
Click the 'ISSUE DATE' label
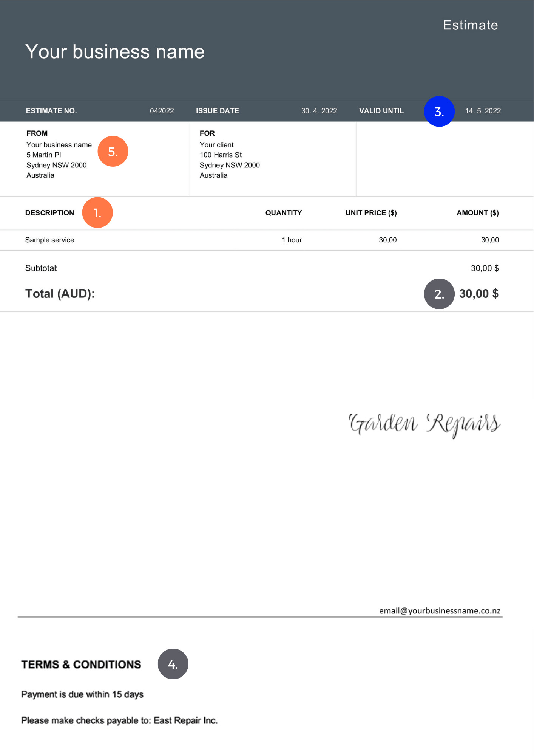(x=217, y=111)
